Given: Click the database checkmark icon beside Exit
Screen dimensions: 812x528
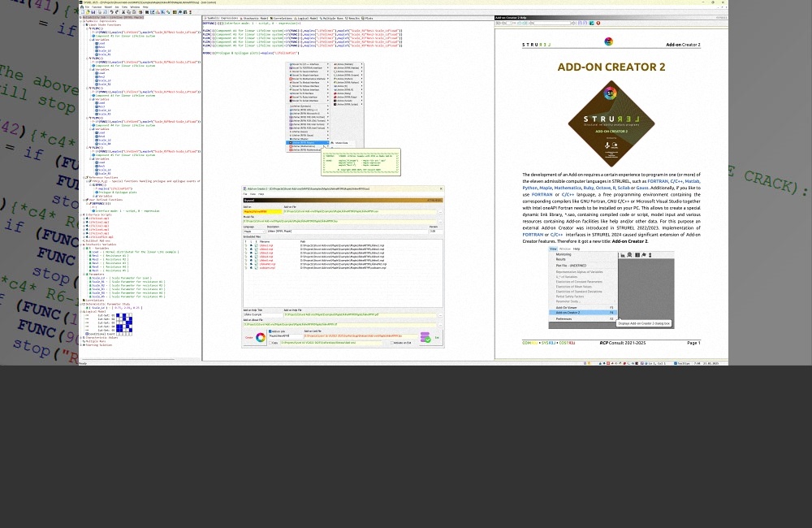Looking at the screenshot, I should coord(425,338).
